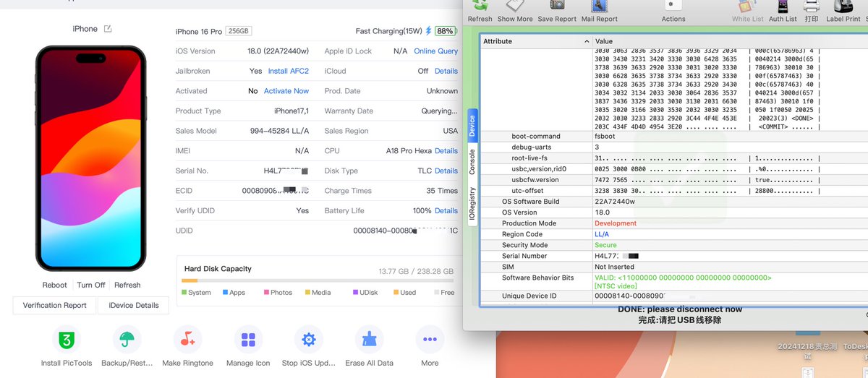This screenshot has width=868, height=378.
Task: Click the Activate Now link
Action: point(286,91)
